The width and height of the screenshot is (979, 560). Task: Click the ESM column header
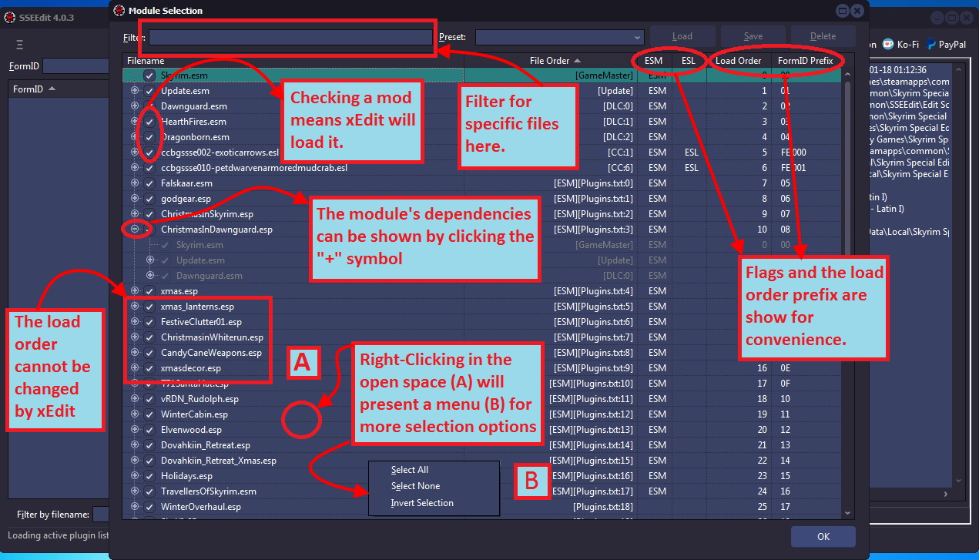click(653, 61)
